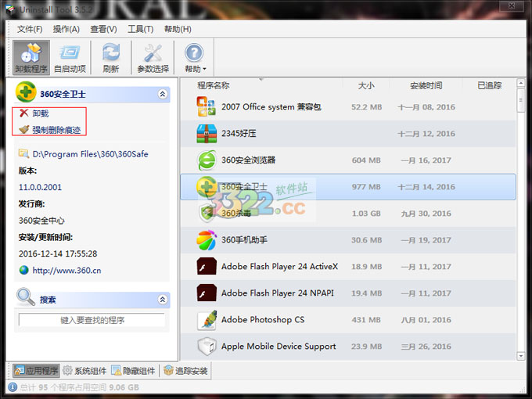Select Apple Mobile Device Support icon
This screenshot has height=399, width=532.
click(x=207, y=347)
